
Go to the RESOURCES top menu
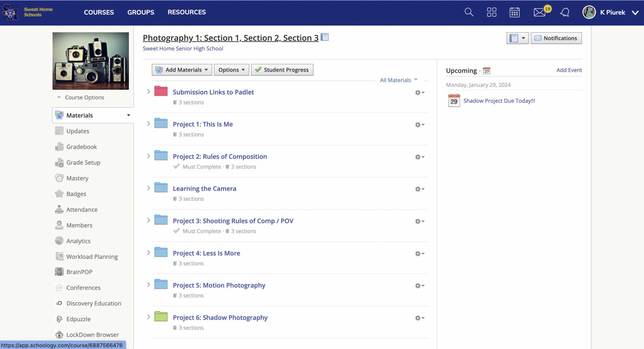click(x=186, y=12)
